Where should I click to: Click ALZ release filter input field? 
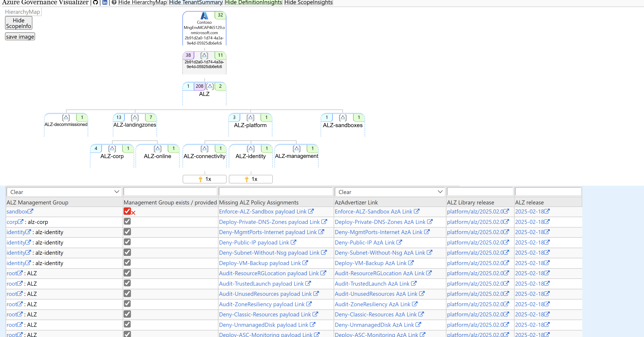pyautogui.click(x=548, y=192)
